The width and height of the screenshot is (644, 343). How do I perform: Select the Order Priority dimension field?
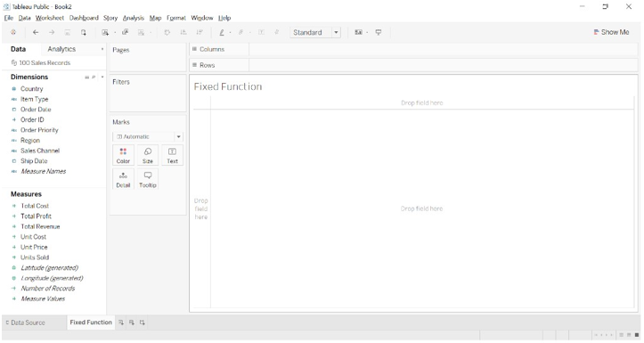[39, 130]
